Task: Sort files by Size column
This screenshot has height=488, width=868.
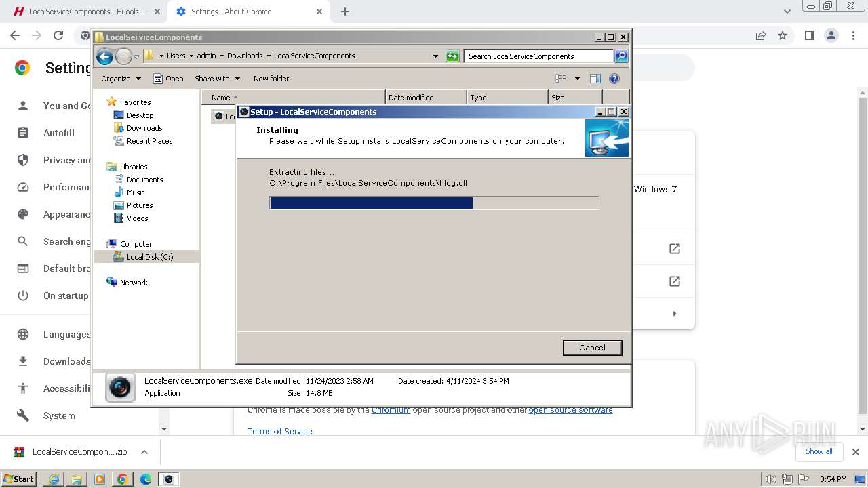Action: [x=575, y=98]
